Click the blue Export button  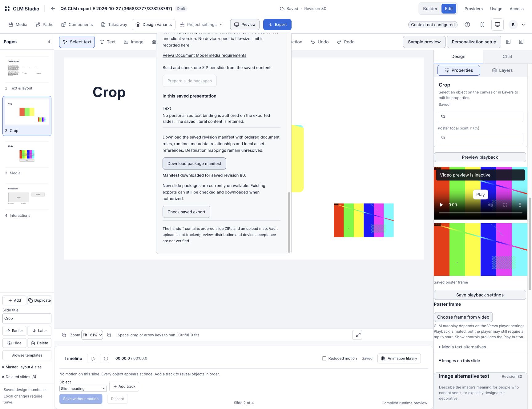[277, 25]
